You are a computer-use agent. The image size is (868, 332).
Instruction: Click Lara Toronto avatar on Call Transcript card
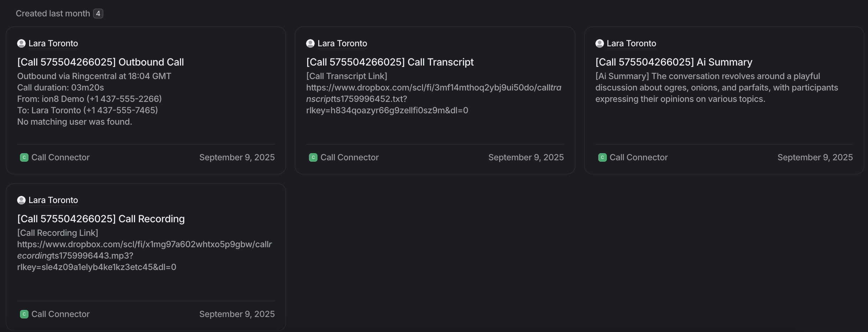pos(310,43)
